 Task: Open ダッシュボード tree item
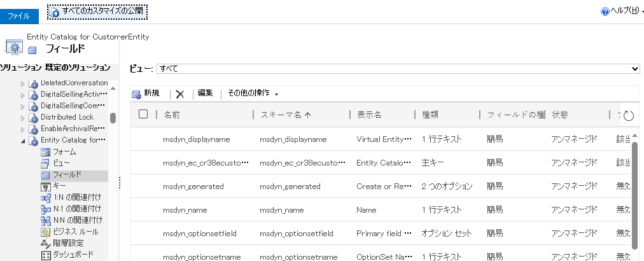(73, 255)
